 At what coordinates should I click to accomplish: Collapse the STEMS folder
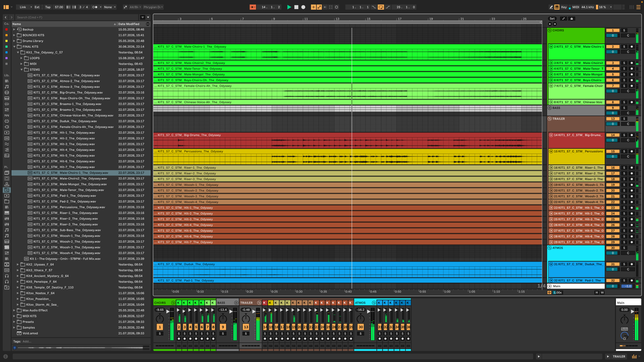[21, 70]
